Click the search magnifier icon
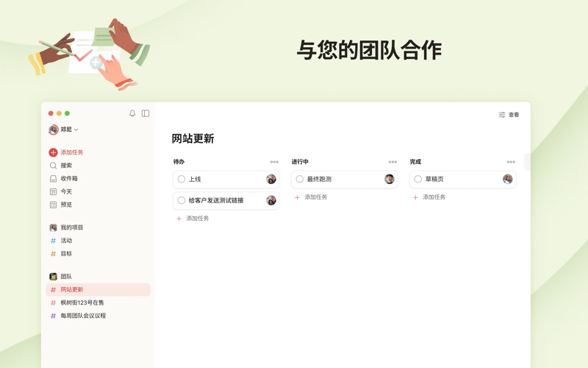The height and width of the screenshot is (368, 588). [53, 166]
